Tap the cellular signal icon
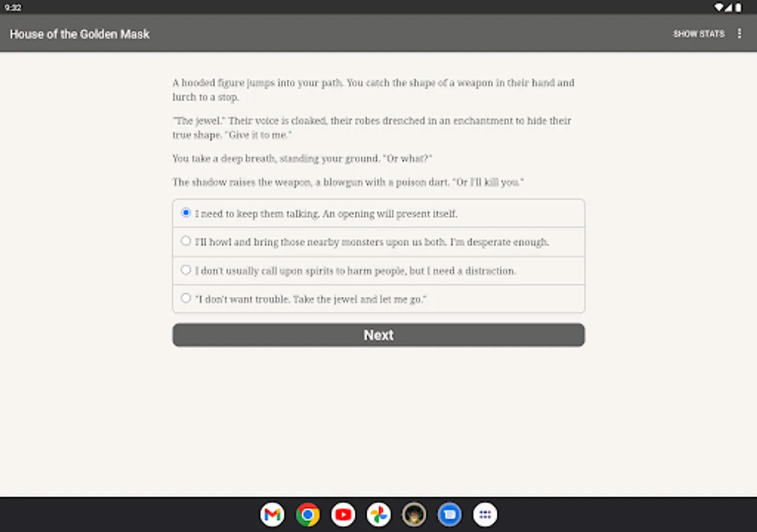The image size is (757, 532). point(728,7)
